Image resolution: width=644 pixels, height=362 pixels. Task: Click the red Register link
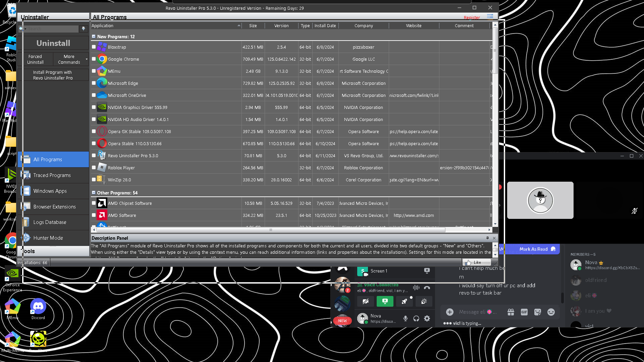pyautogui.click(x=472, y=18)
